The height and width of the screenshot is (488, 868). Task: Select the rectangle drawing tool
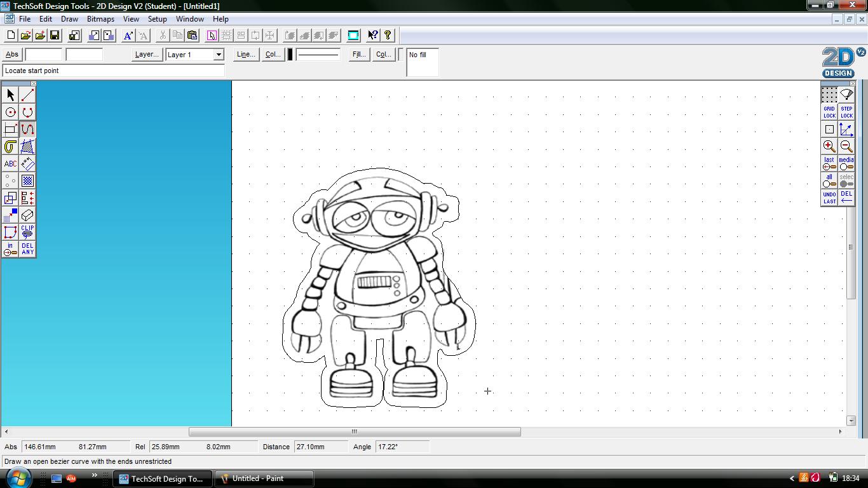[x=10, y=128]
